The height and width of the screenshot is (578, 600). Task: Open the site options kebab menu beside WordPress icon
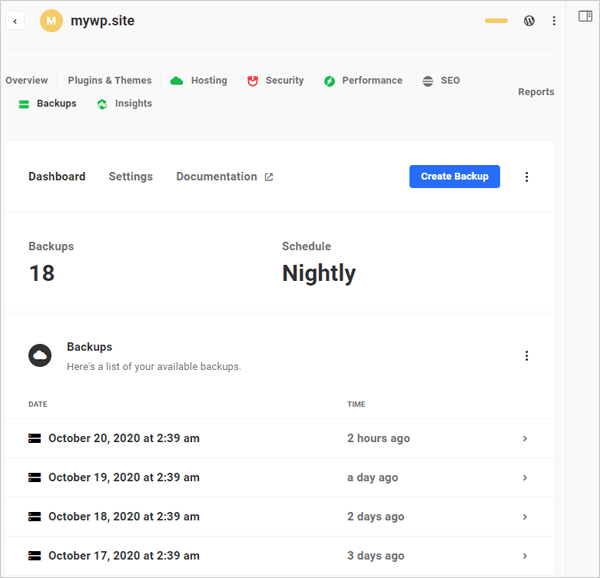554,21
